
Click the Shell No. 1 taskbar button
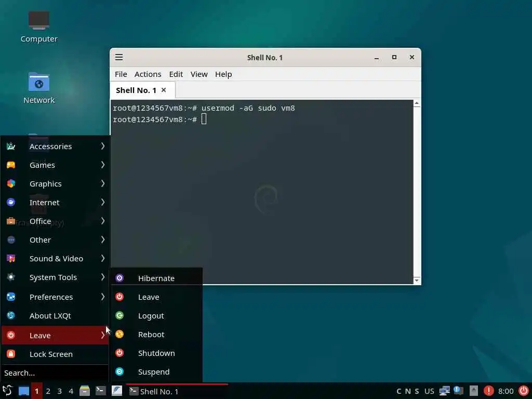coord(177,391)
